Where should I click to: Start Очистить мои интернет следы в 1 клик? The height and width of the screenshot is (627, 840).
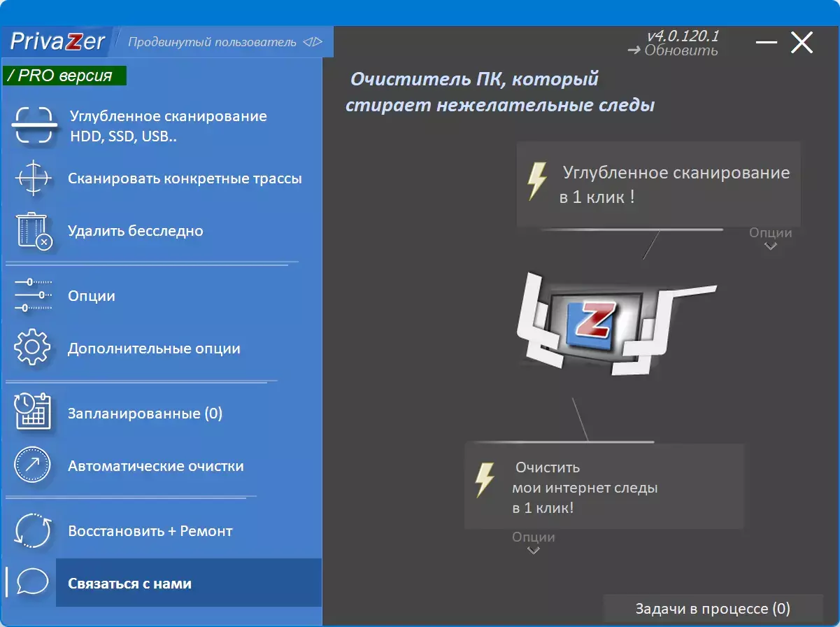[x=604, y=486]
